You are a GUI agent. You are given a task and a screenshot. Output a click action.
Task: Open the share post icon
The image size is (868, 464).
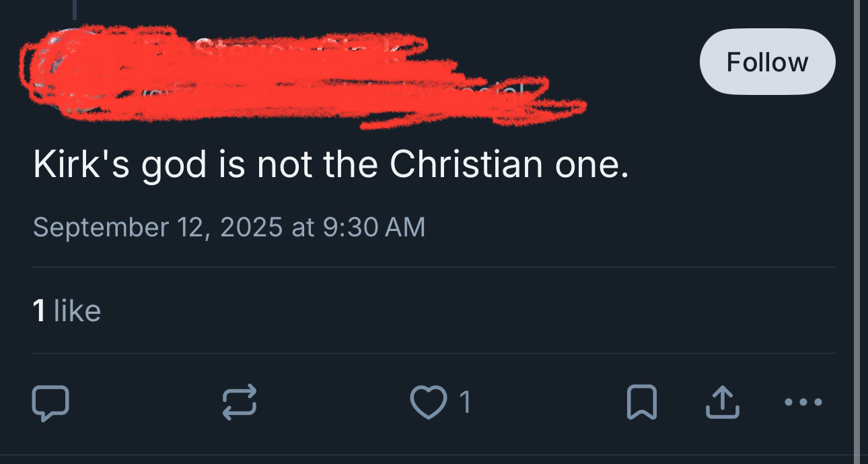pos(721,403)
